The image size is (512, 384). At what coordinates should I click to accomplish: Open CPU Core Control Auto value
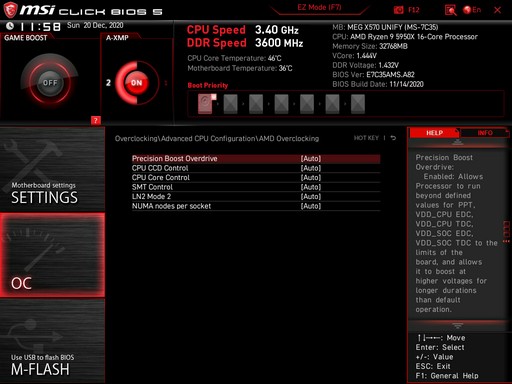(311, 178)
